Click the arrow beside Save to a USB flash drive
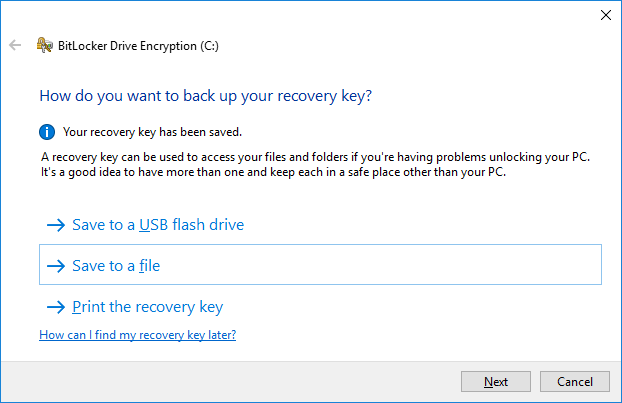Image resolution: width=622 pixels, height=403 pixels. 56,225
